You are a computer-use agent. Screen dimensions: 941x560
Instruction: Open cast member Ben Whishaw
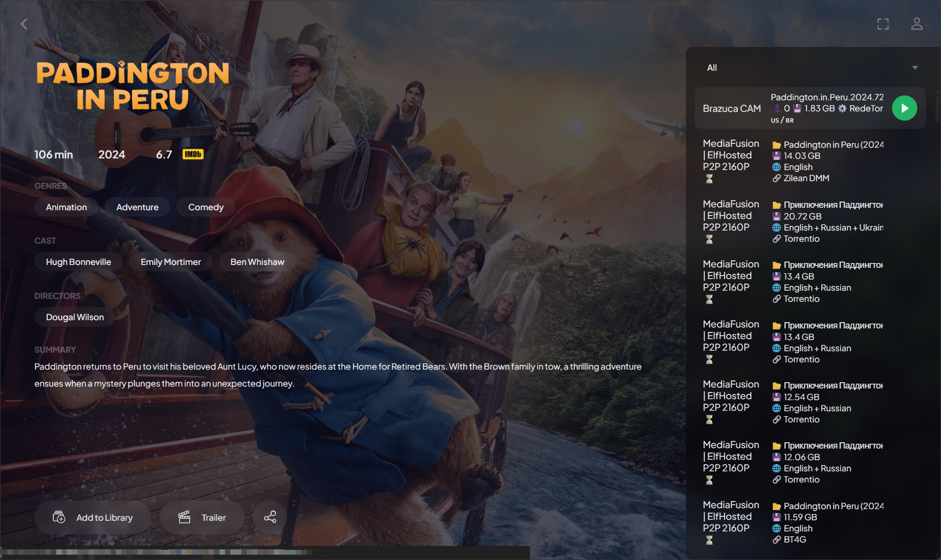(x=257, y=262)
